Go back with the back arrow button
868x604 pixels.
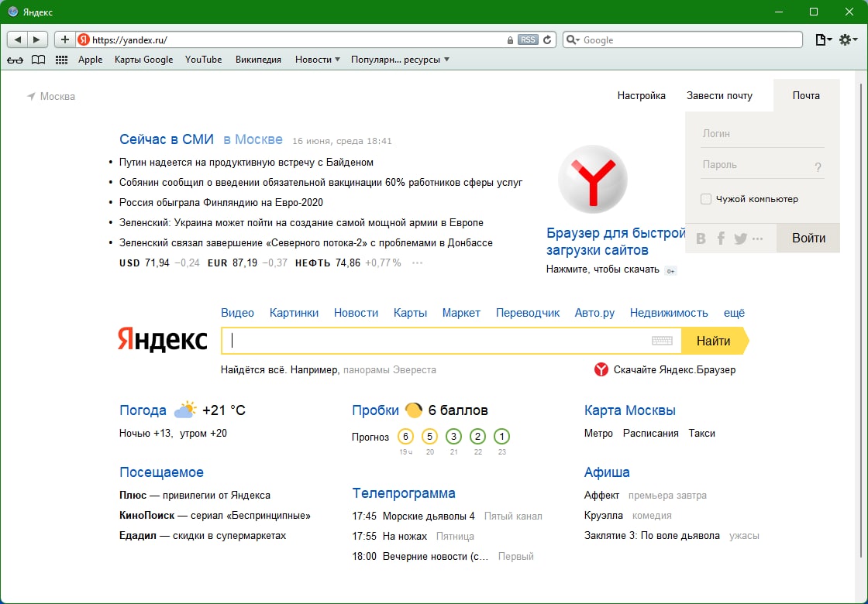tap(17, 39)
